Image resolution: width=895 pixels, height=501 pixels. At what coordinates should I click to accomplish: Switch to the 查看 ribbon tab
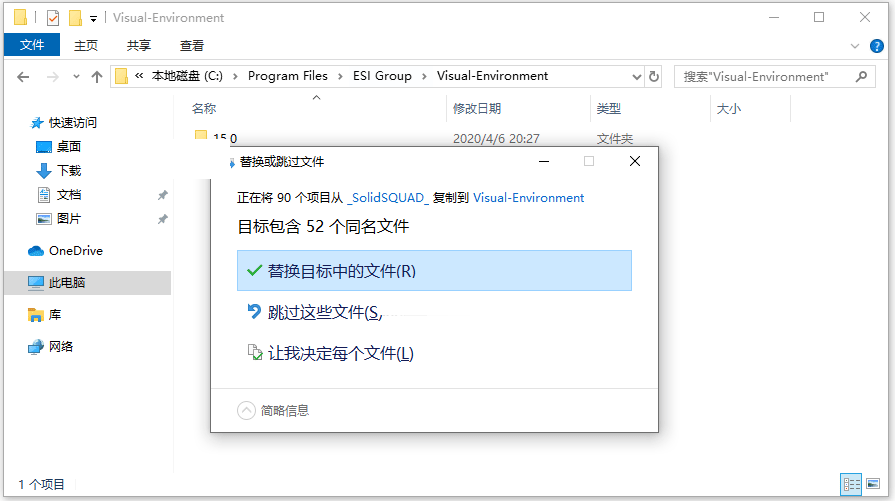point(192,45)
